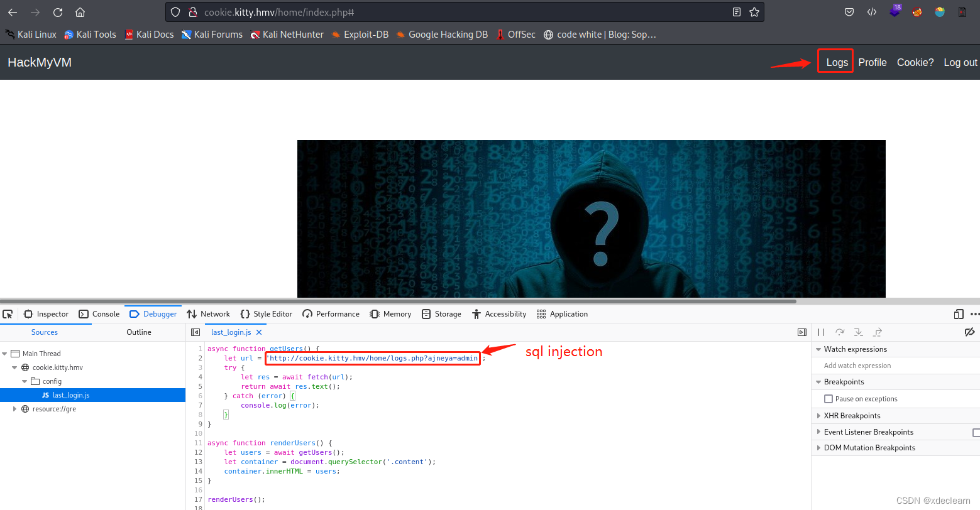Collapse the cookie.kitty.hmv tree node
The width and height of the screenshot is (980, 510).
15,367
